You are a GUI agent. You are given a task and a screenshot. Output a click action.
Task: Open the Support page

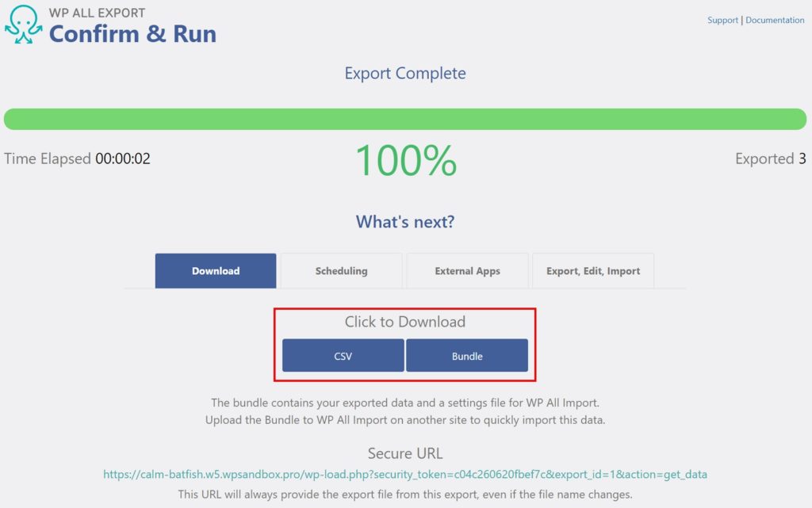pyautogui.click(x=722, y=20)
